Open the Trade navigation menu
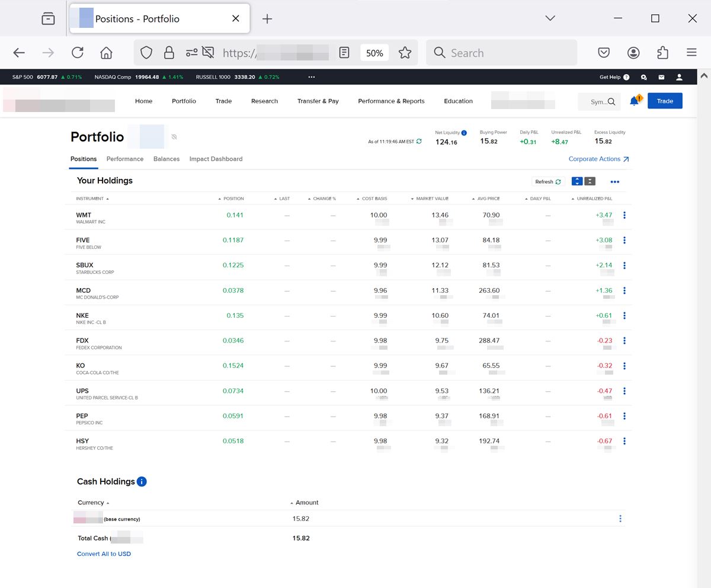The height and width of the screenshot is (588, 711). pyautogui.click(x=223, y=101)
